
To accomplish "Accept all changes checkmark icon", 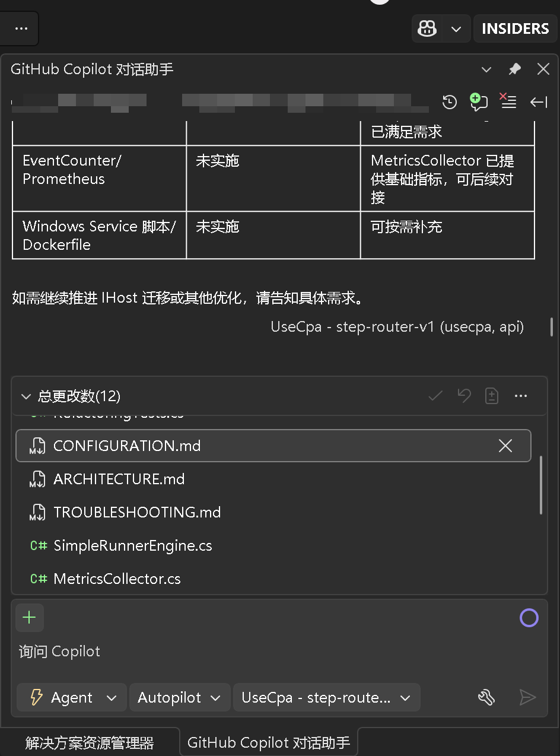I will 435,396.
